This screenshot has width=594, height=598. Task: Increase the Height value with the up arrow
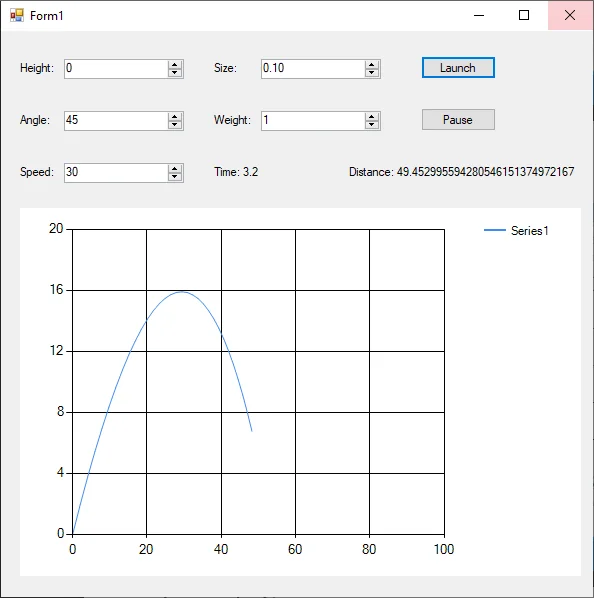click(175, 64)
